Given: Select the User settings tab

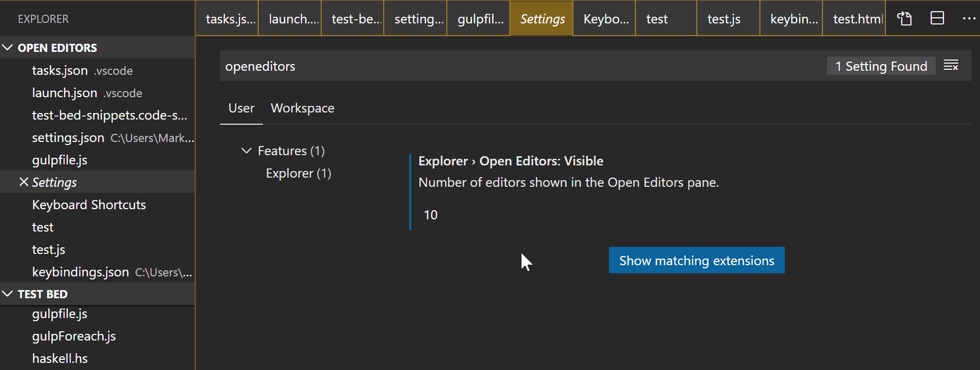Looking at the screenshot, I should (x=241, y=108).
